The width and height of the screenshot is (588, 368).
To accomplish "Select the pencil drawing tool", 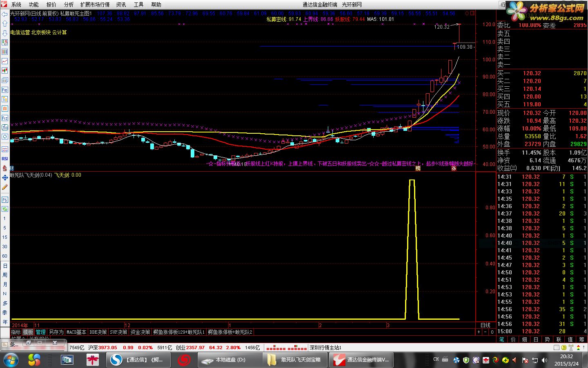I will 5,187.
